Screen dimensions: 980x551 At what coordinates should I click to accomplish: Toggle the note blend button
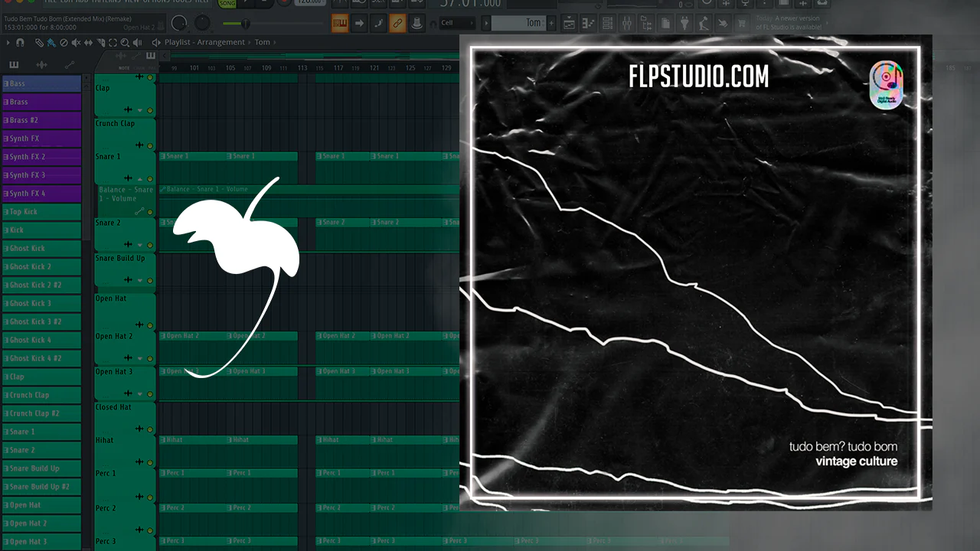pyautogui.click(x=378, y=24)
